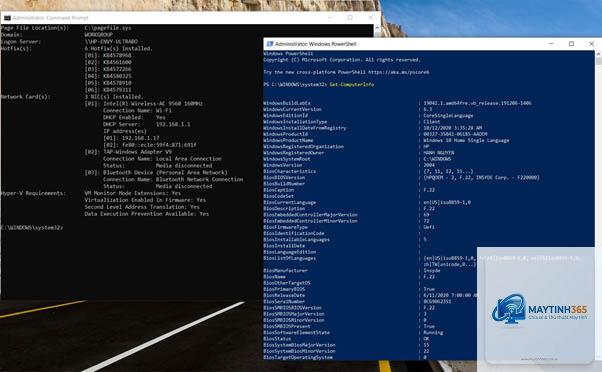Click the BiosCurrentLanguage property name

click(289, 203)
